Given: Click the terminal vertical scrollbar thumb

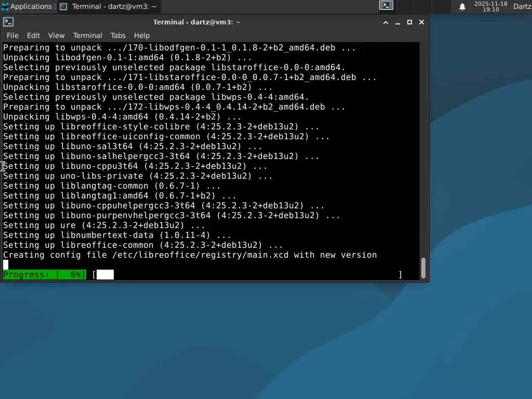Looking at the screenshot, I should click(423, 268).
